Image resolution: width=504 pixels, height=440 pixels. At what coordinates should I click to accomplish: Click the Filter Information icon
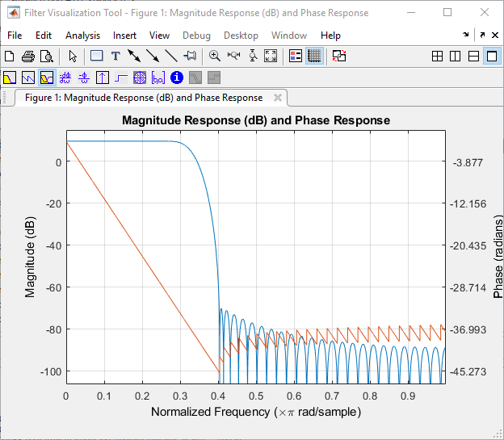pyautogui.click(x=177, y=78)
